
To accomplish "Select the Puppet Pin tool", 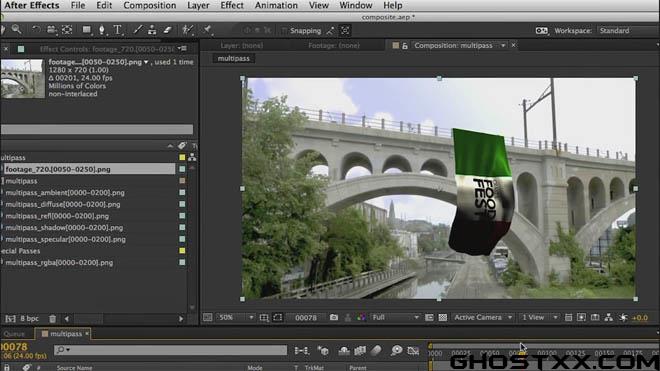I will (208, 30).
